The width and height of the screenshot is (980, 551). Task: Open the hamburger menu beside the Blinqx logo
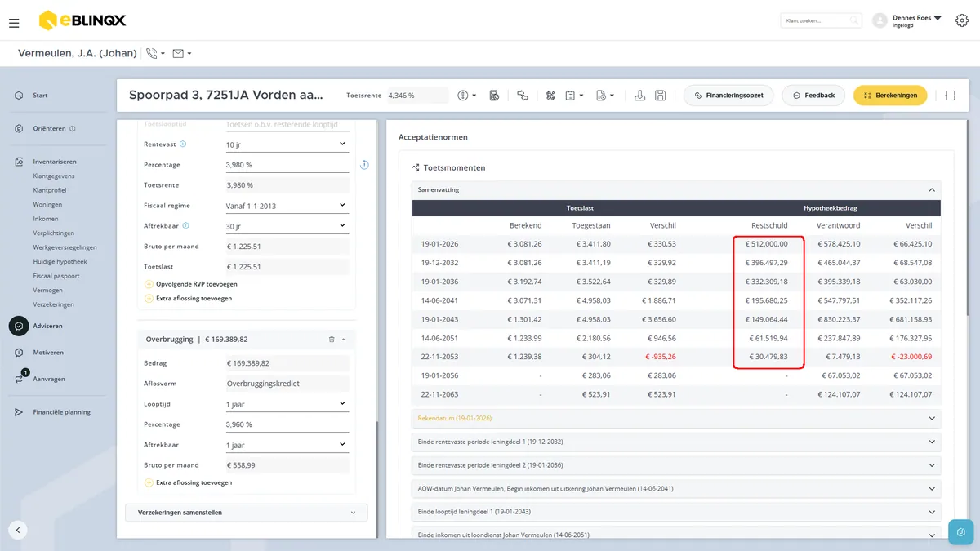14,23
